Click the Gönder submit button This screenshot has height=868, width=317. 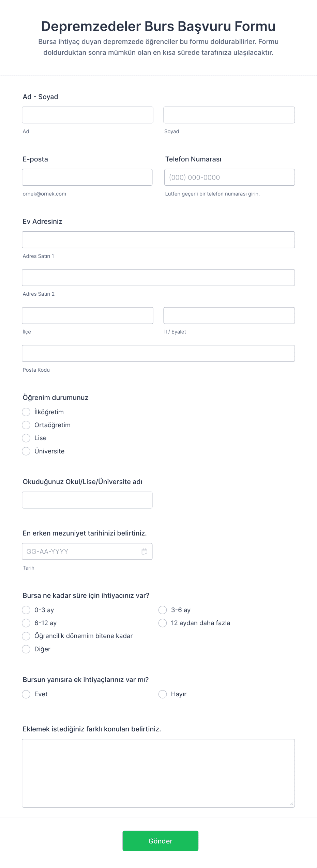[x=160, y=841]
